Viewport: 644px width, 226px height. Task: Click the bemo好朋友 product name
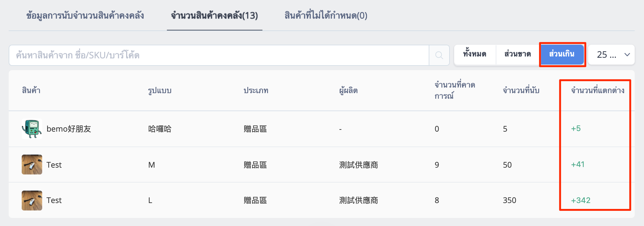(69, 129)
